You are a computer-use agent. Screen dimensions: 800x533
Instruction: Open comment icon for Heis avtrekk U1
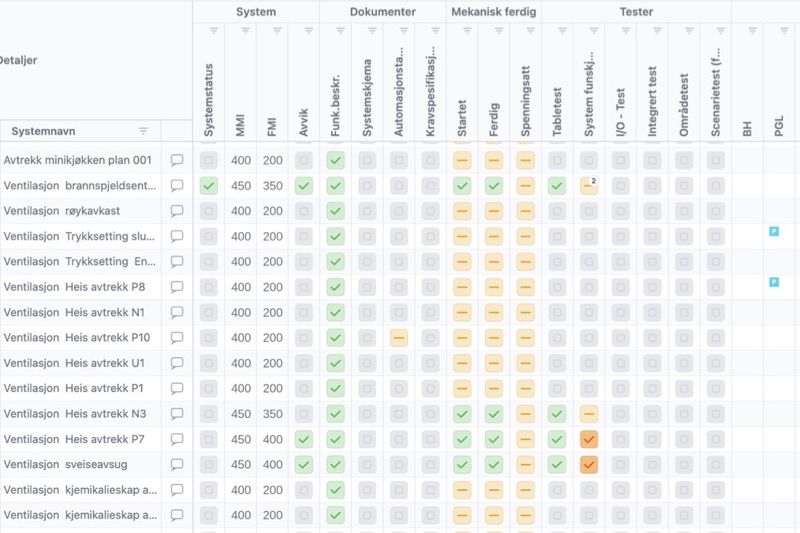click(x=177, y=363)
